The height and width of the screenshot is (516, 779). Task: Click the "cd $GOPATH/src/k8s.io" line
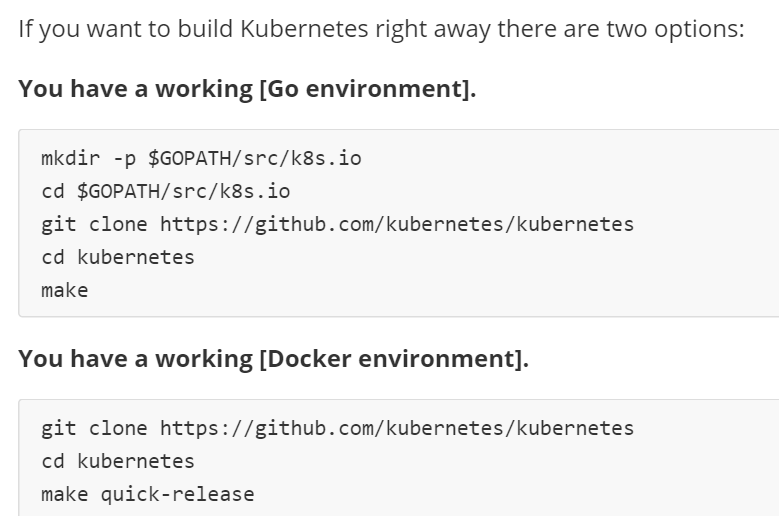[165, 191]
